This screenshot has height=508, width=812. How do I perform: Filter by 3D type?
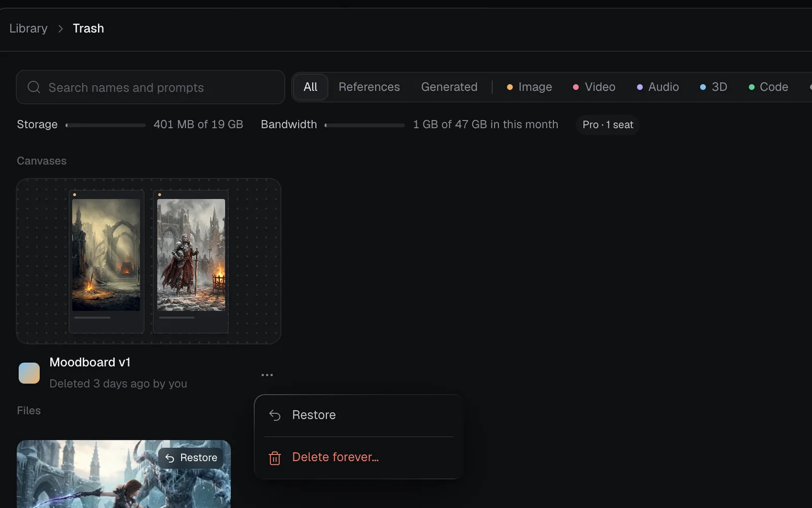click(714, 87)
